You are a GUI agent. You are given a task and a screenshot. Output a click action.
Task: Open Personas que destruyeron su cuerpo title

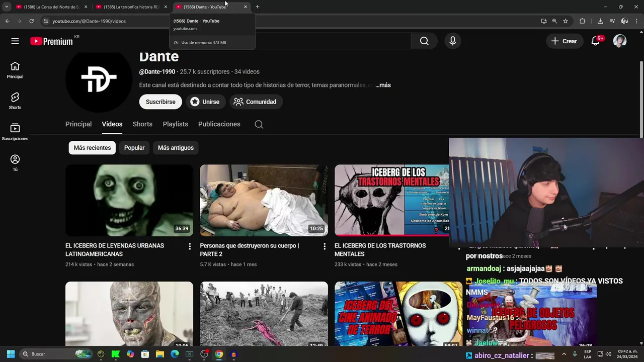click(x=250, y=250)
